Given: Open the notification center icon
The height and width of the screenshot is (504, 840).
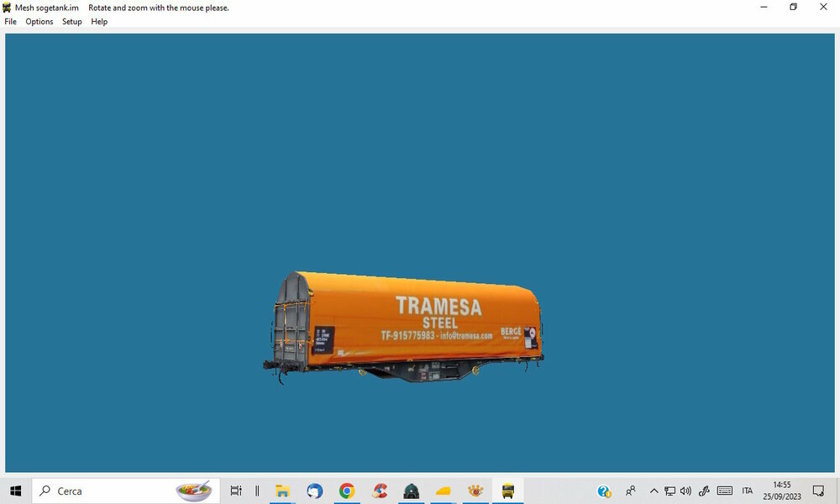Looking at the screenshot, I should 818,491.
